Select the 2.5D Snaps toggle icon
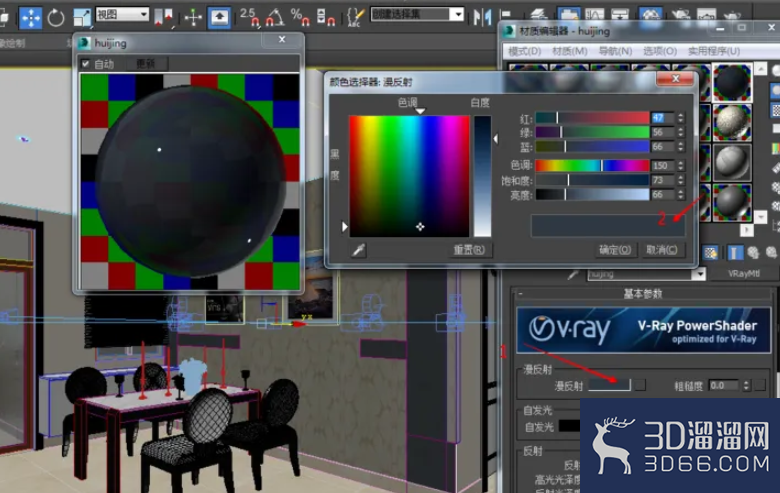780x493 pixels. click(250, 17)
